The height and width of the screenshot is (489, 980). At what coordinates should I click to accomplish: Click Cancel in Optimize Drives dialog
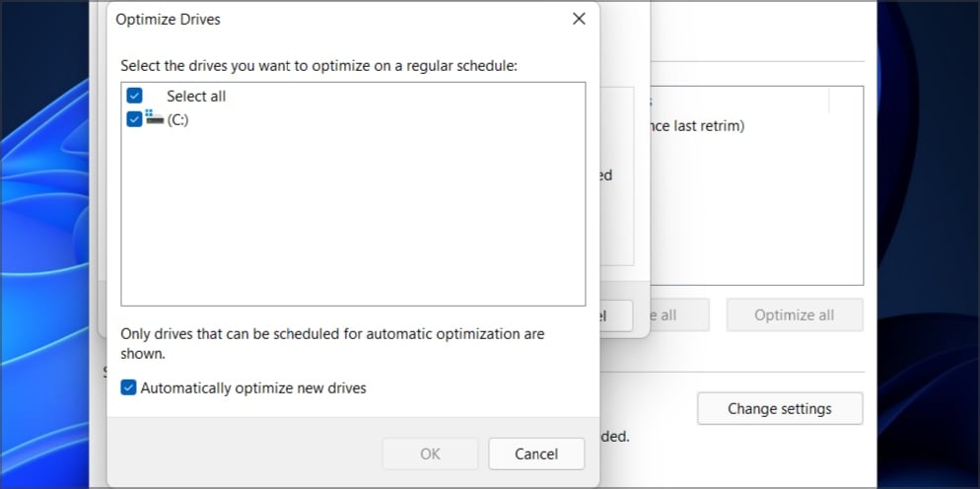(536, 454)
